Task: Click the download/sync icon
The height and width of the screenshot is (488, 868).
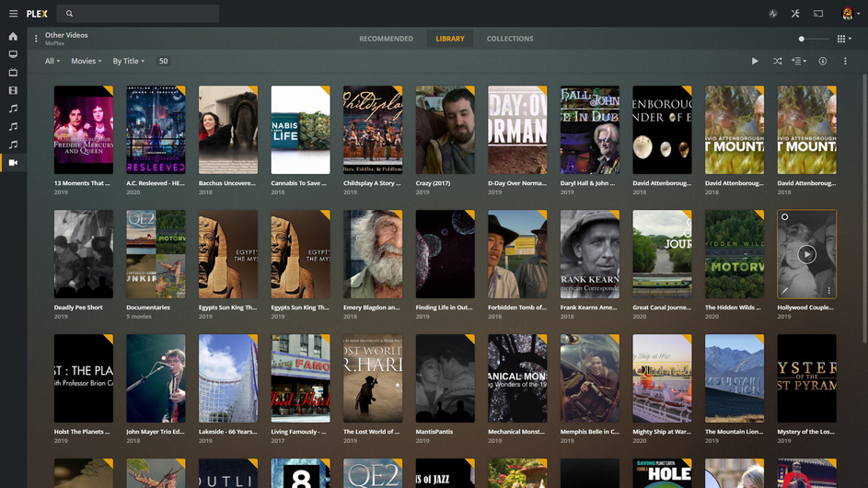Action: tap(823, 61)
